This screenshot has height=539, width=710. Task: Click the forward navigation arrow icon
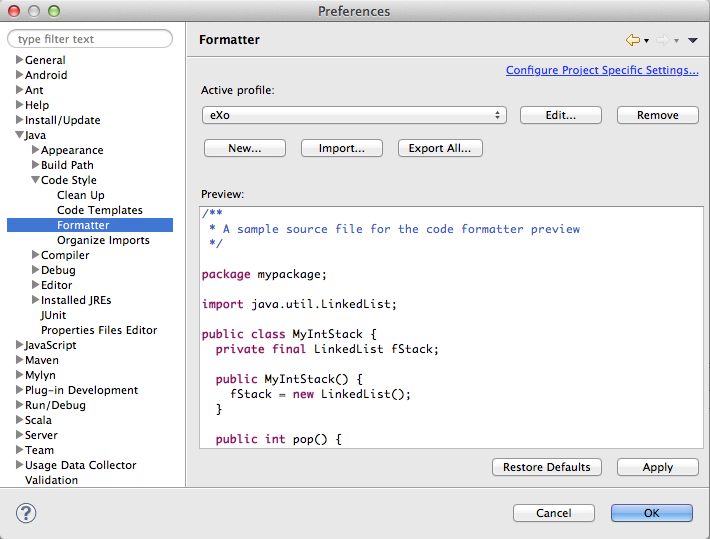(x=662, y=40)
